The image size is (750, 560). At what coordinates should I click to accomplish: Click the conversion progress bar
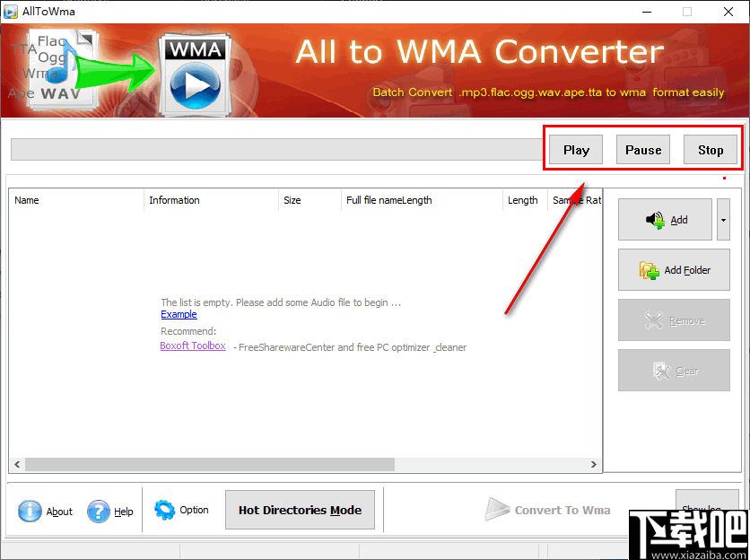click(x=269, y=149)
